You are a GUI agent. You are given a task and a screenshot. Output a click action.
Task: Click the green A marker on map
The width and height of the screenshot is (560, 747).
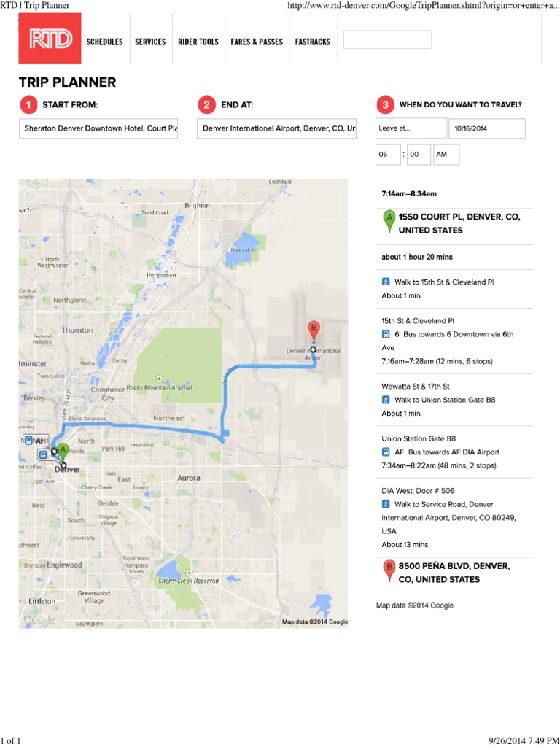pos(63,452)
